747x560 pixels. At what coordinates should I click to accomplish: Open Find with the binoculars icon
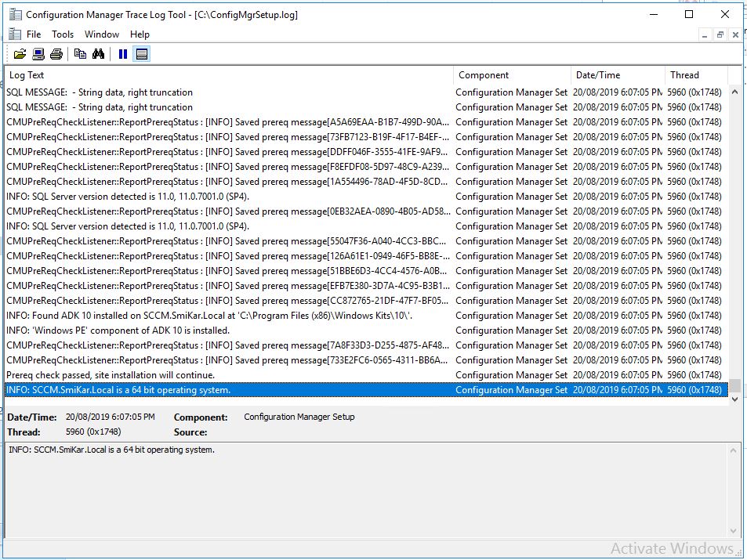pyautogui.click(x=98, y=54)
